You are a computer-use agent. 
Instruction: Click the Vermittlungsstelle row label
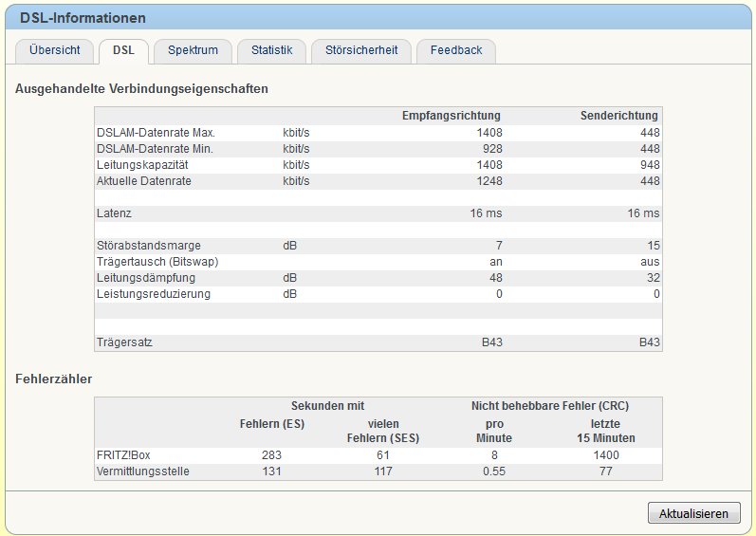[x=142, y=471]
